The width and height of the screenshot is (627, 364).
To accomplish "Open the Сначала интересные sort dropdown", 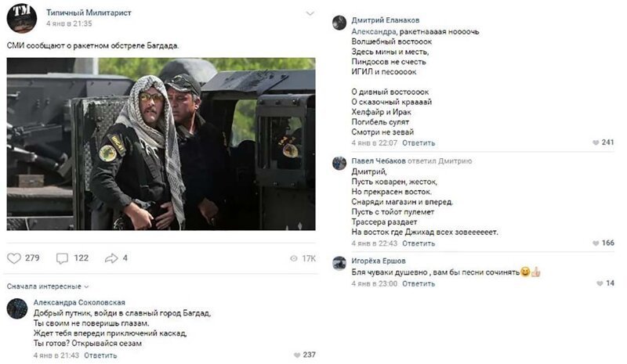I will pos(48,287).
